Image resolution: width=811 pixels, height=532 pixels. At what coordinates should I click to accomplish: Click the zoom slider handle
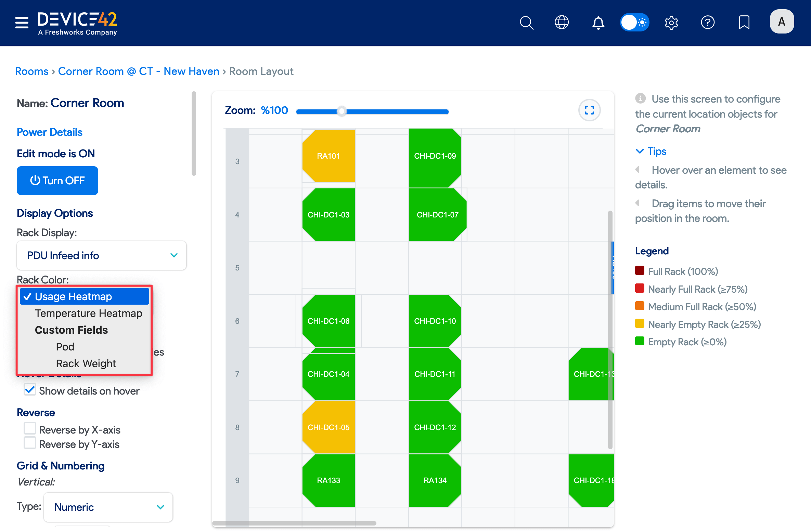click(342, 111)
